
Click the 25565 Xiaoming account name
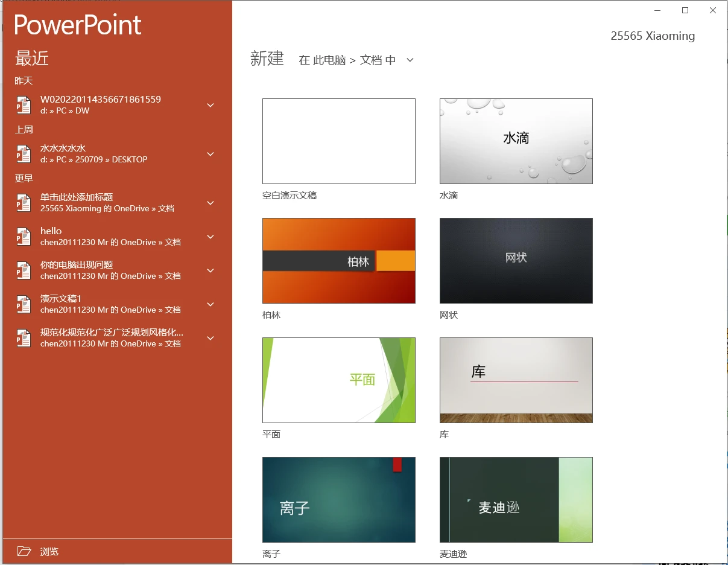(x=653, y=36)
